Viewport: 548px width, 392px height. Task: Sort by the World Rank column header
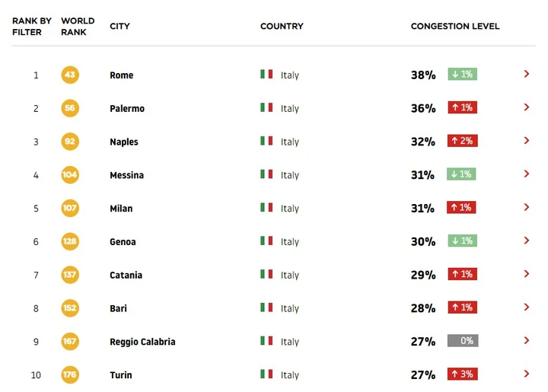click(78, 26)
